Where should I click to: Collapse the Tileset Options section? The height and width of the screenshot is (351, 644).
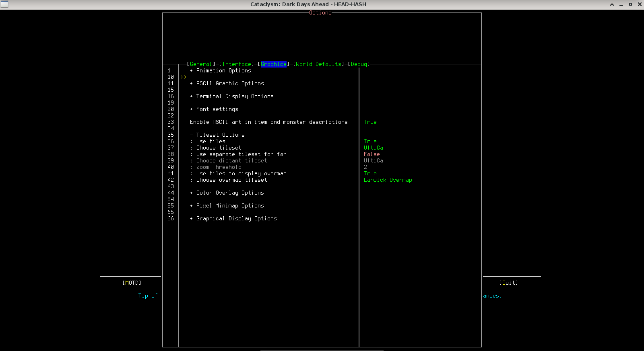click(x=220, y=135)
